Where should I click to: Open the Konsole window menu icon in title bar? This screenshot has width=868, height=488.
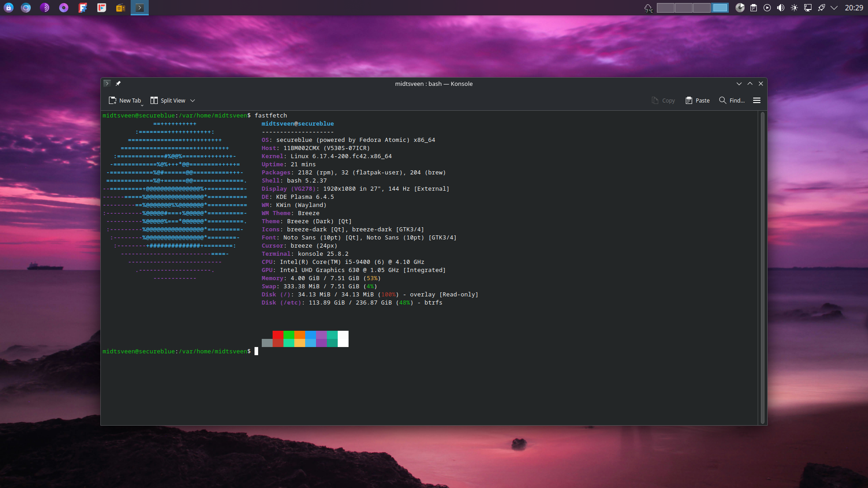click(107, 84)
